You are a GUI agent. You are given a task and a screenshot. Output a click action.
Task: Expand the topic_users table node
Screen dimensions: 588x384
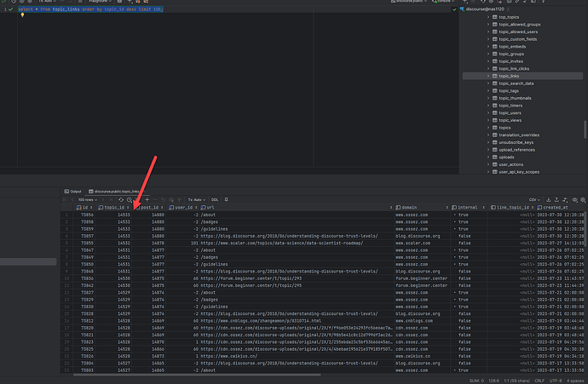pos(488,112)
